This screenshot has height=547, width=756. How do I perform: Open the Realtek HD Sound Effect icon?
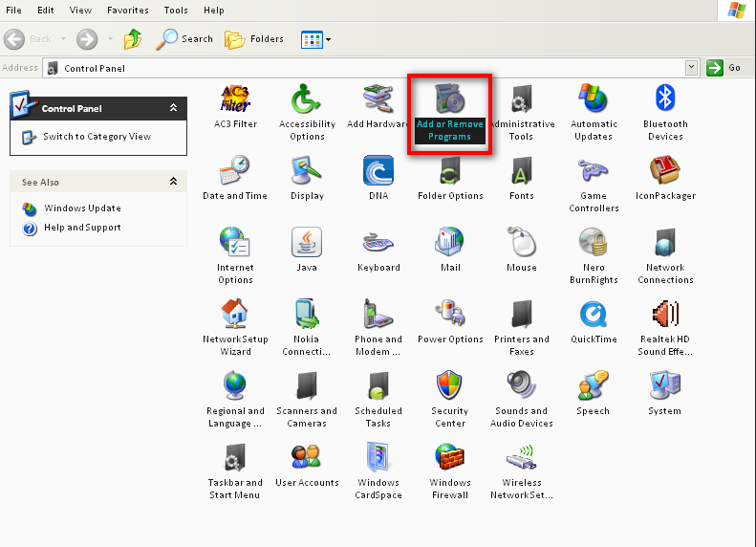coord(665,315)
